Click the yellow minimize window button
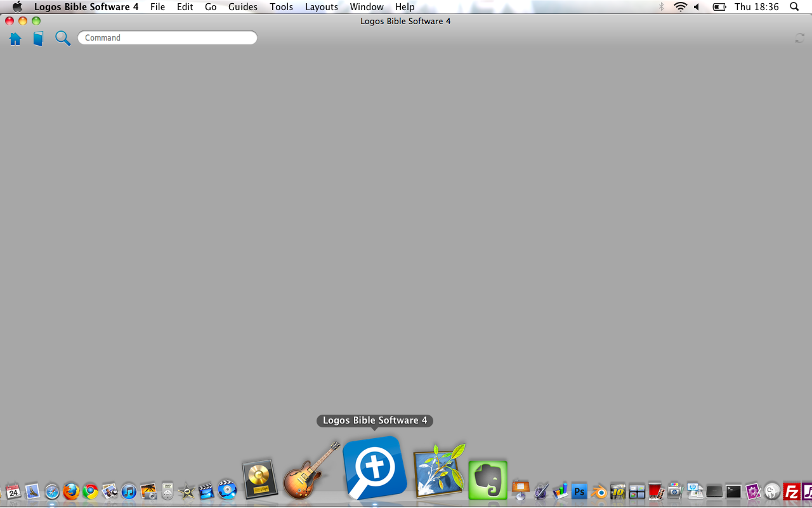Screen dimensions: 812x508 23,21
